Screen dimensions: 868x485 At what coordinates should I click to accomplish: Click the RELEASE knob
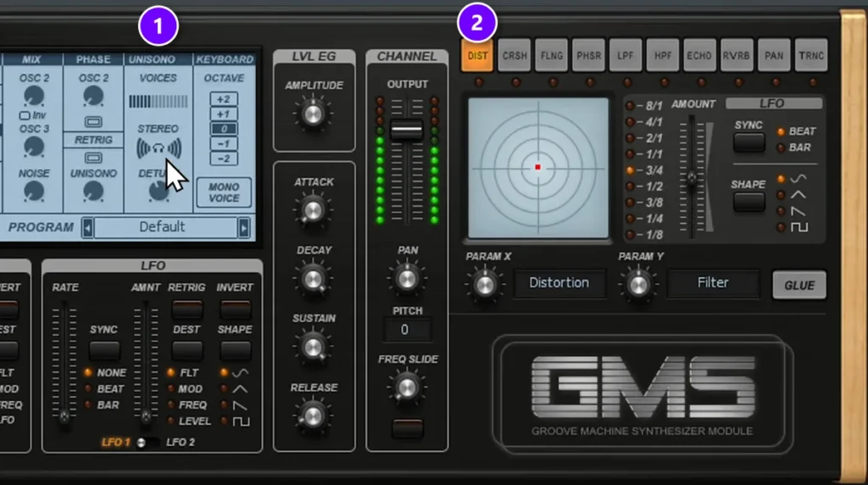(x=313, y=416)
